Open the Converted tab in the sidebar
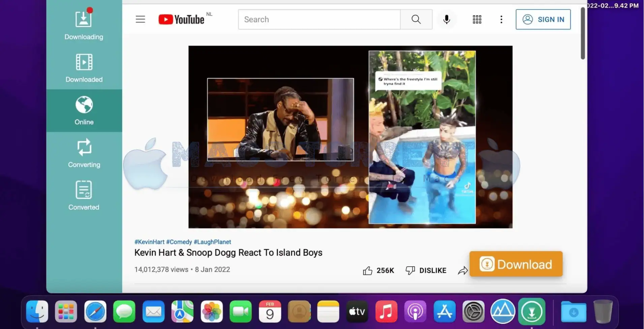The width and height of the screenshot is (644, 329). 84,196
